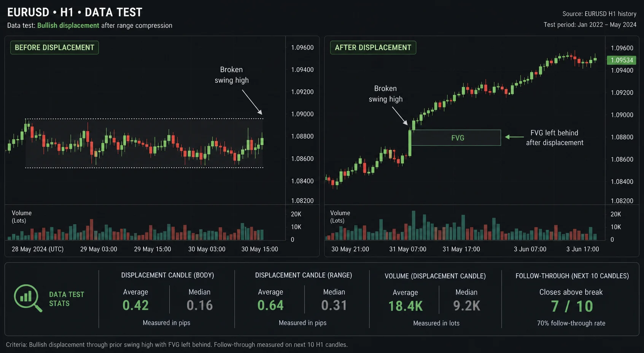
Task: Click 'Broken swing high' text in right chart
Action: coord(385,93)
